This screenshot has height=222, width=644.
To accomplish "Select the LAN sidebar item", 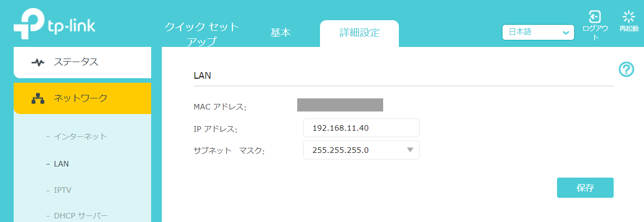I will click(61, 163).
